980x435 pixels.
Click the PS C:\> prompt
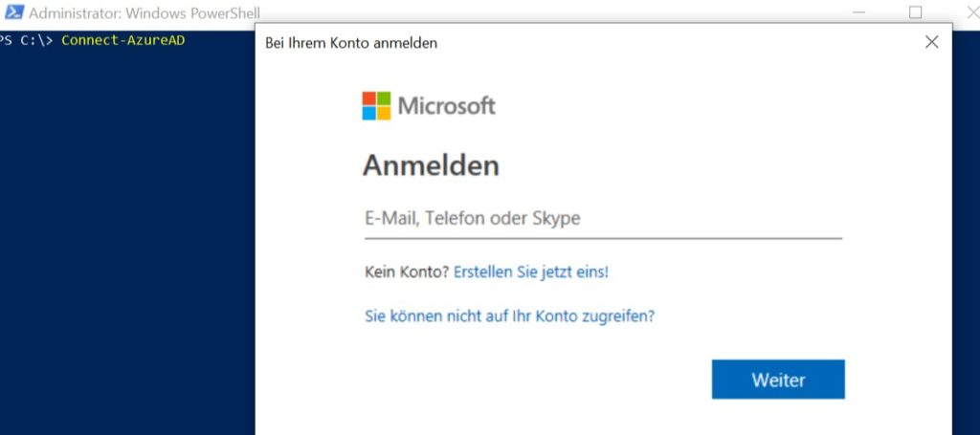27,40
